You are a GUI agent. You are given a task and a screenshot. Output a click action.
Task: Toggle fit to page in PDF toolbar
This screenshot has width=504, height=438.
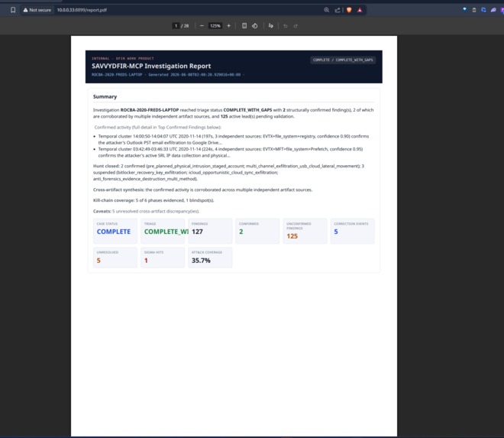click(x=244, y=26)
